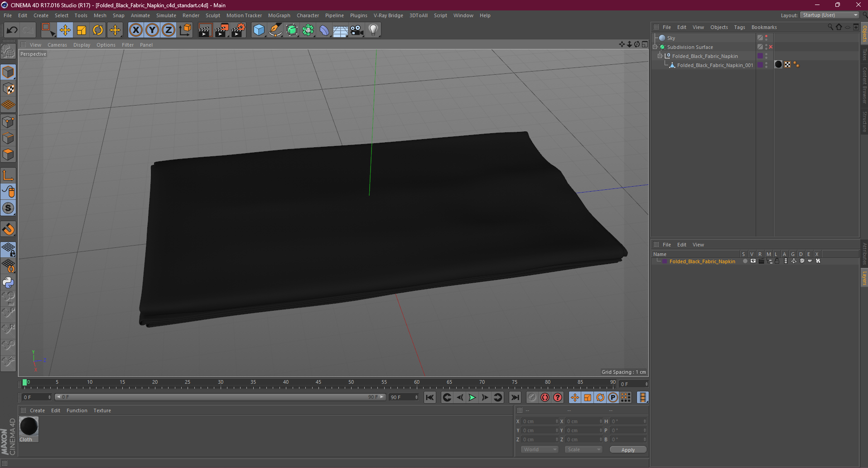
Task: Play the animation forward
Action: tap(472, 397)
